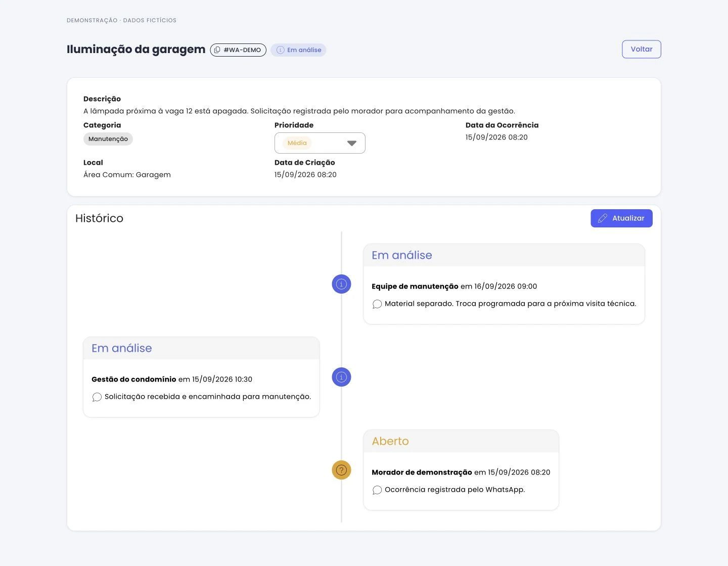Click the info icon in the status badge

coord(280,50)
